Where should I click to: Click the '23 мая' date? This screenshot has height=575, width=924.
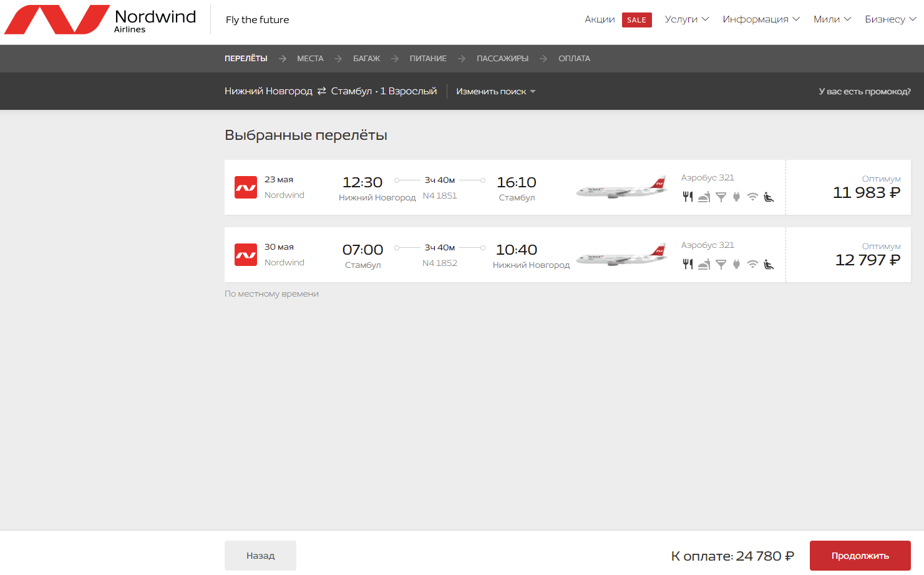tap(279, 180)
